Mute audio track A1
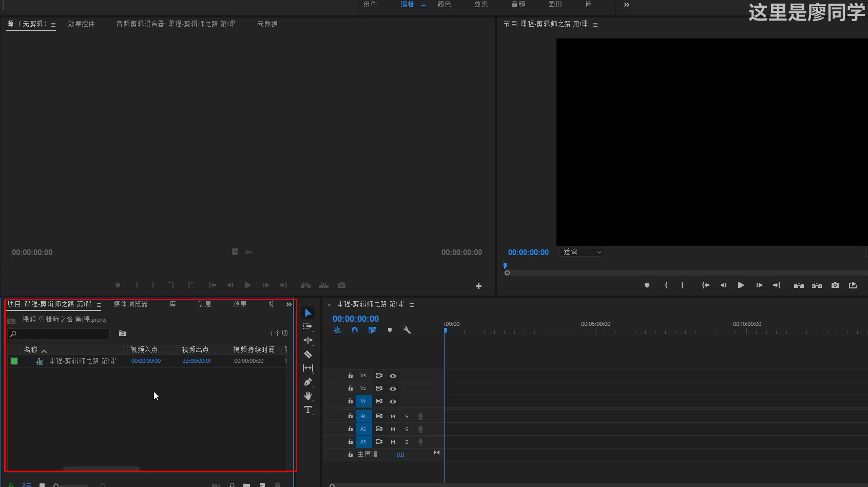This screenshot has width=868, height=487. [x=393, y=416]
